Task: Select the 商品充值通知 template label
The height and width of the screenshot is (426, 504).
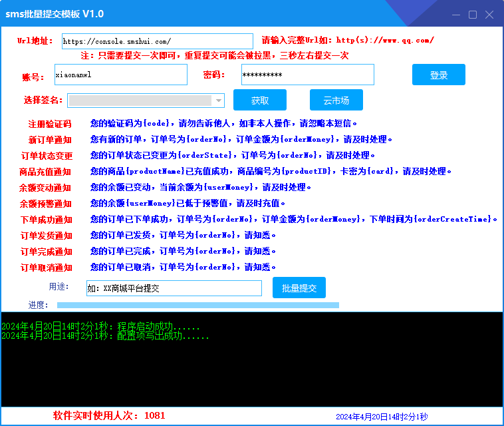Action: 45,172
